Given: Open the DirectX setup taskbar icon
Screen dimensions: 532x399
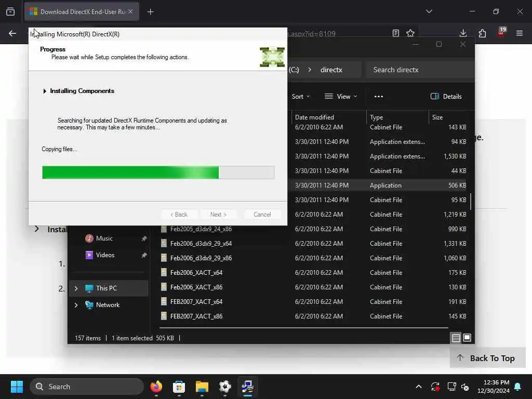Looking at the screenshot, I should tap(248, 387).
